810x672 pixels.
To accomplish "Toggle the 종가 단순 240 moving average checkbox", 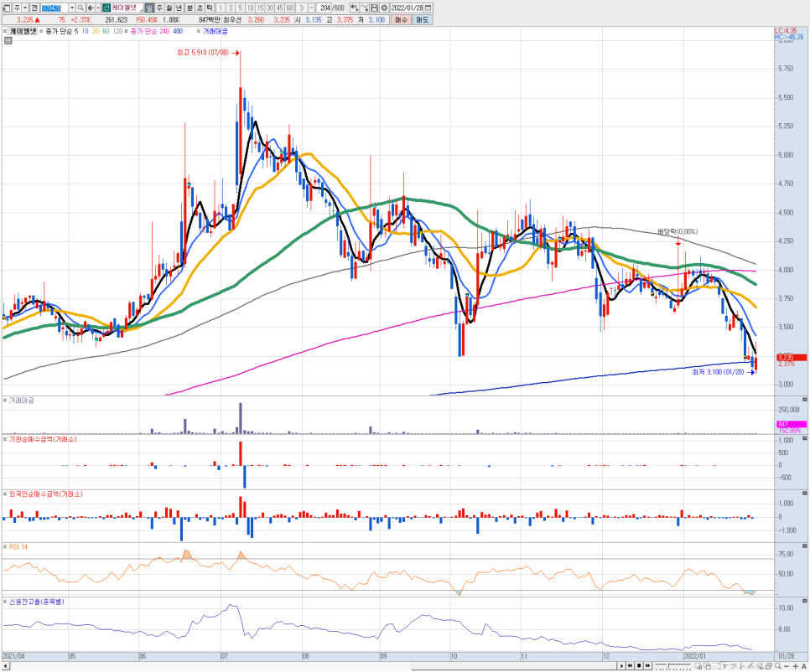I will click(126, 32).
